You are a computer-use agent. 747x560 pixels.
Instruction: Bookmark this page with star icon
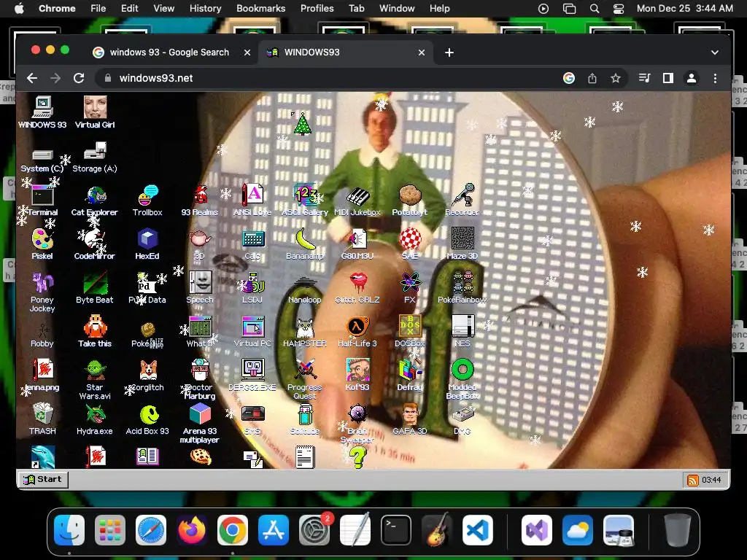(616, 78)
